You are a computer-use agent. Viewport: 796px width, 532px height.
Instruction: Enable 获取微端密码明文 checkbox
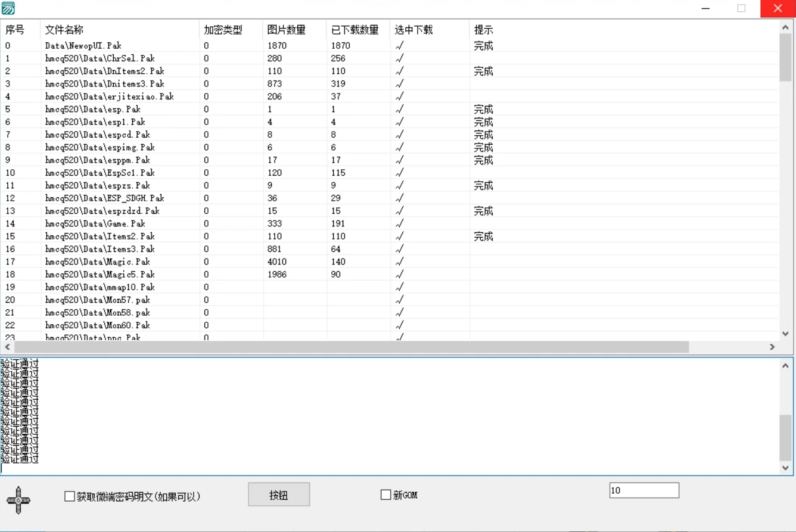(70, 496)
